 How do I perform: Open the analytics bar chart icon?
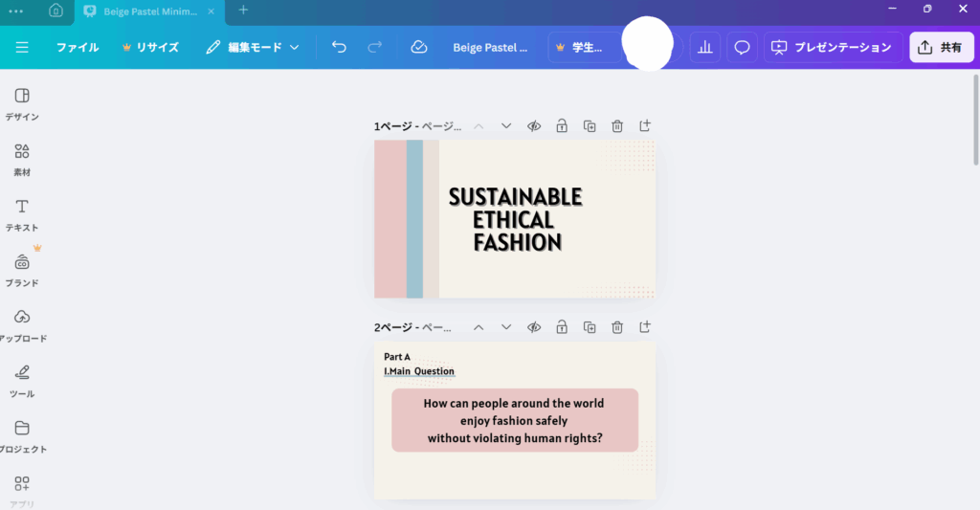coord(705,47)
